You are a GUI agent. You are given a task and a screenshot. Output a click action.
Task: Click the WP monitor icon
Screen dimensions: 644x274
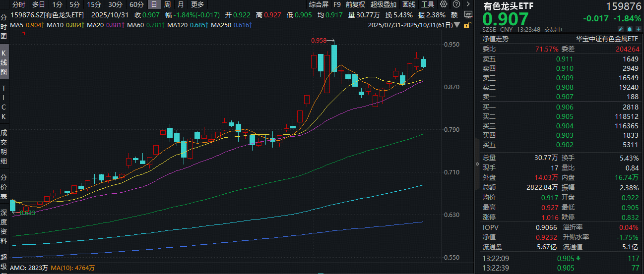(x=468, y=15)
